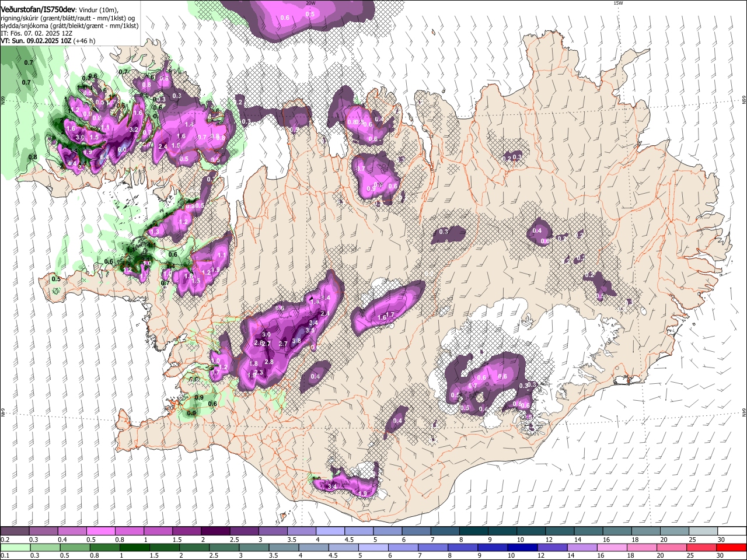This screenshot has height=560, width=747.
Task: Pick bottom legend swatch between 8 and 9
Action: [462, 547]
